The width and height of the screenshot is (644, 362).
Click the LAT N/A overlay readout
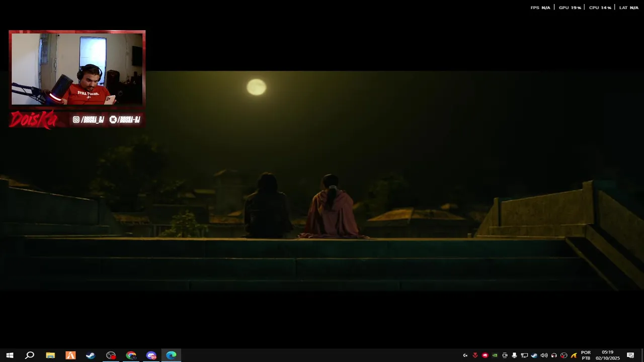coord(629,8)
